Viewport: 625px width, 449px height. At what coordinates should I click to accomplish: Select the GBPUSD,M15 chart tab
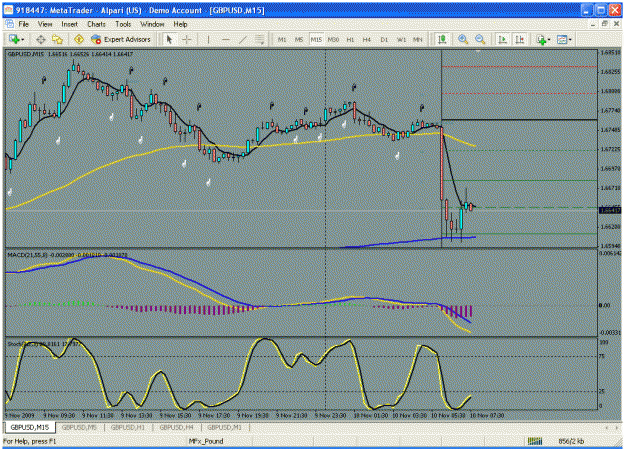30,427
